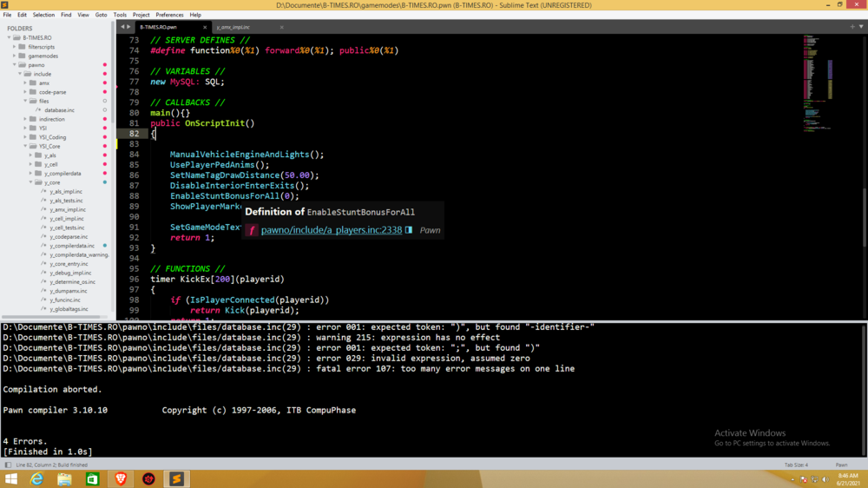
Task: Open File Explorer from taskbar
Action: point(65,479)
